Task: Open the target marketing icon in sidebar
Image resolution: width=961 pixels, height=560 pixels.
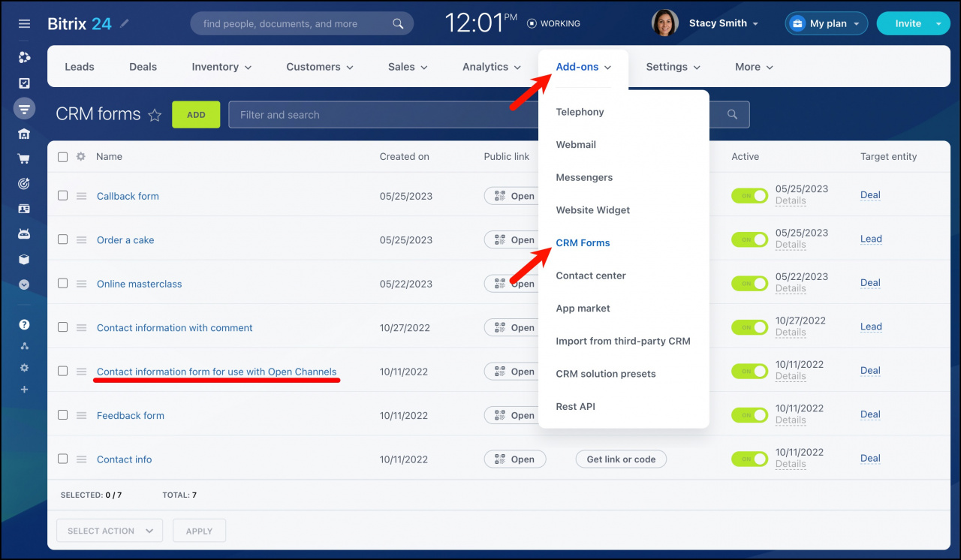Action: (x=24, y=184)
